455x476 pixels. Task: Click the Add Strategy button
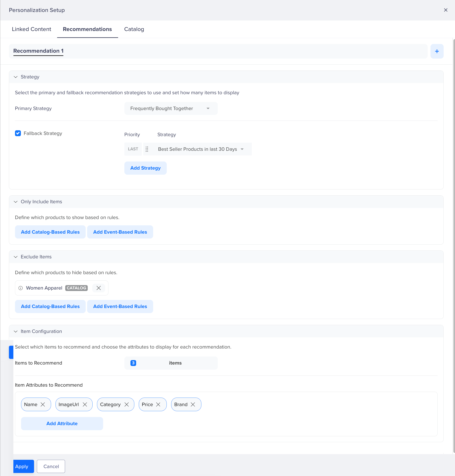[x=145, y=168]
